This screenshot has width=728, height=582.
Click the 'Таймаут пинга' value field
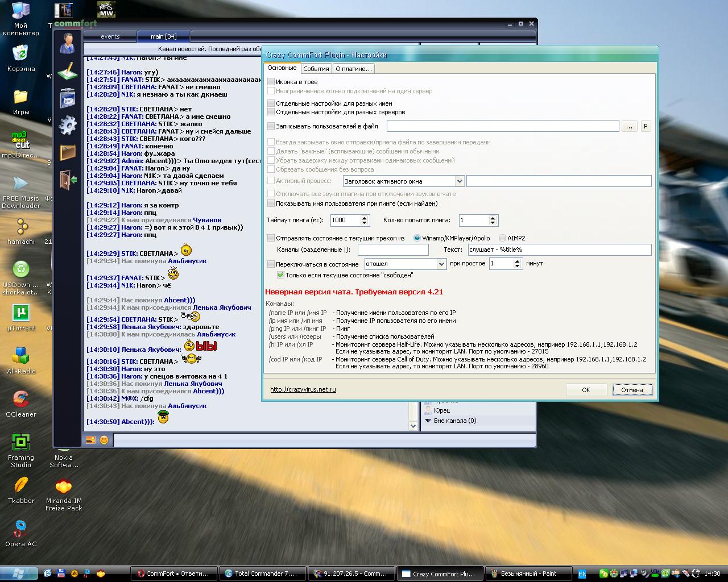pos(345,220)
